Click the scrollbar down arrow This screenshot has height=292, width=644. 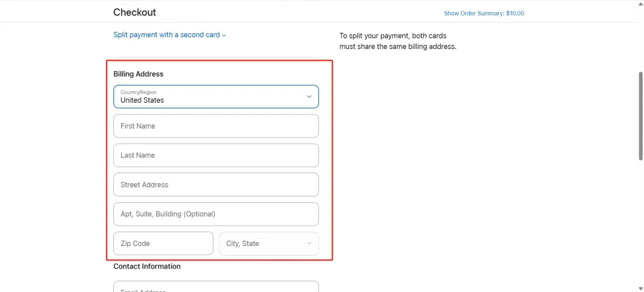click(640, 288)
